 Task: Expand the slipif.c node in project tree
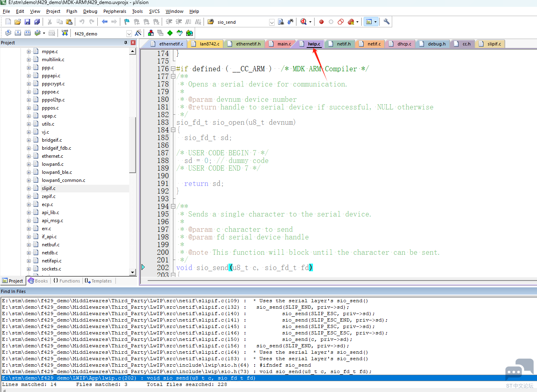click(29, 188)
